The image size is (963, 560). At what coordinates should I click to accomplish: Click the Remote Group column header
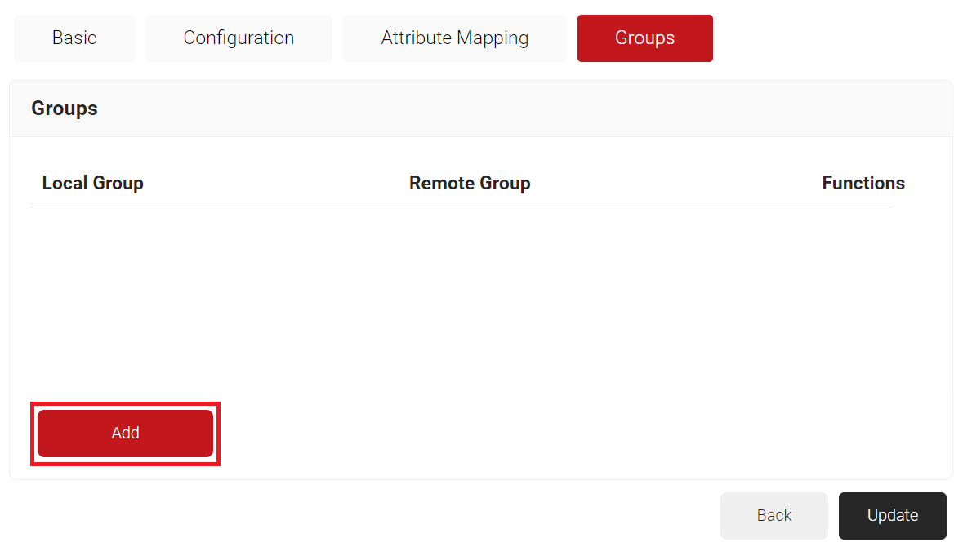[x=470, y=184]
